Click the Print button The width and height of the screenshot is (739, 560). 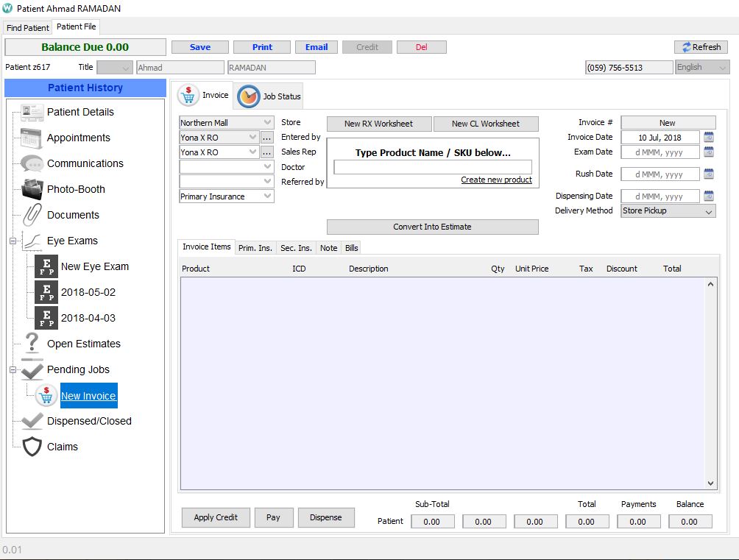(262, 47)
